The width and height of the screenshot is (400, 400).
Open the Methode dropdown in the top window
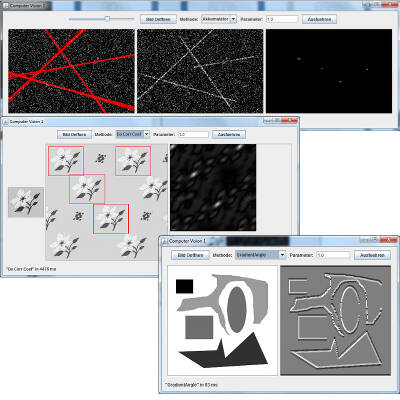[x=219, y=19]
